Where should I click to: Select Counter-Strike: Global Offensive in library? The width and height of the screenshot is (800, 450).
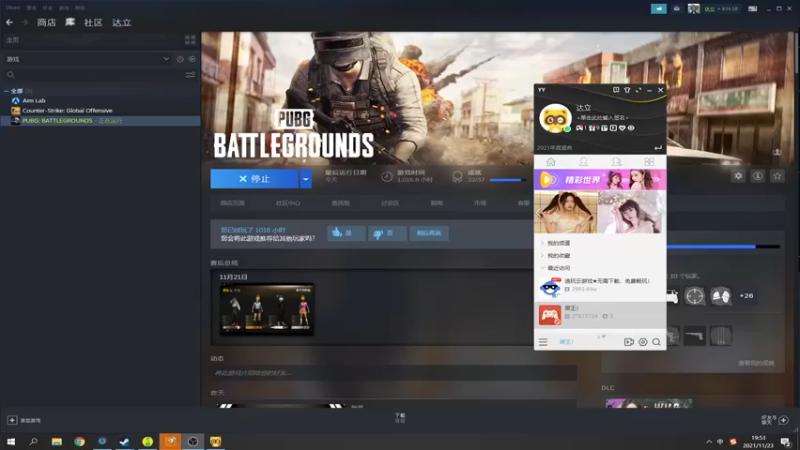[x=67, y=111]
